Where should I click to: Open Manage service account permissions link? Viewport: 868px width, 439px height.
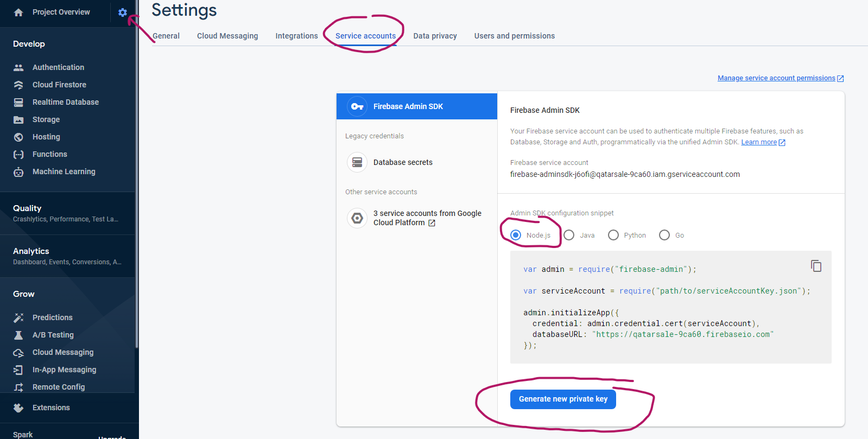(776, 78)
